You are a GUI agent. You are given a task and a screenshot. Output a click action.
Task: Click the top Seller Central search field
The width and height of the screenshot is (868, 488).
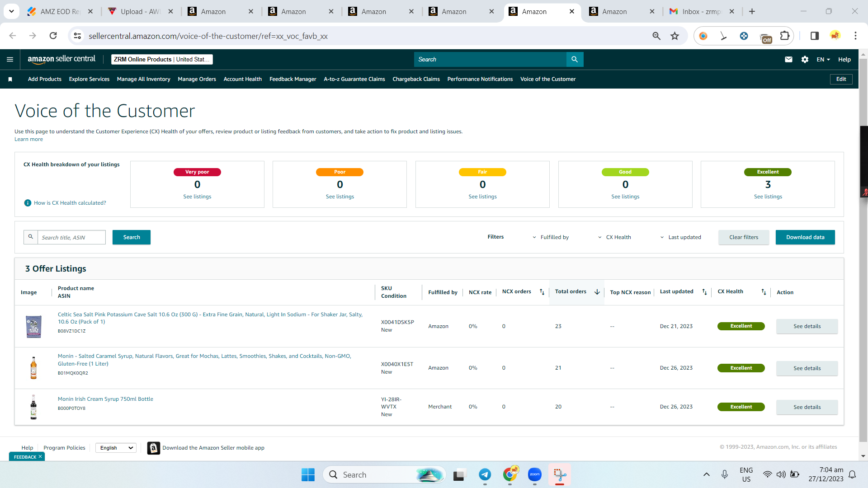click(490, 59)
